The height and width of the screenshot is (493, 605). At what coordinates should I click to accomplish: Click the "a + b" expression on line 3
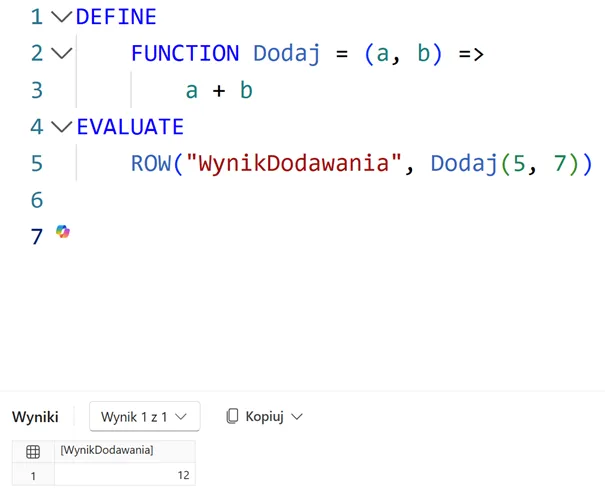tap(219, 91)
